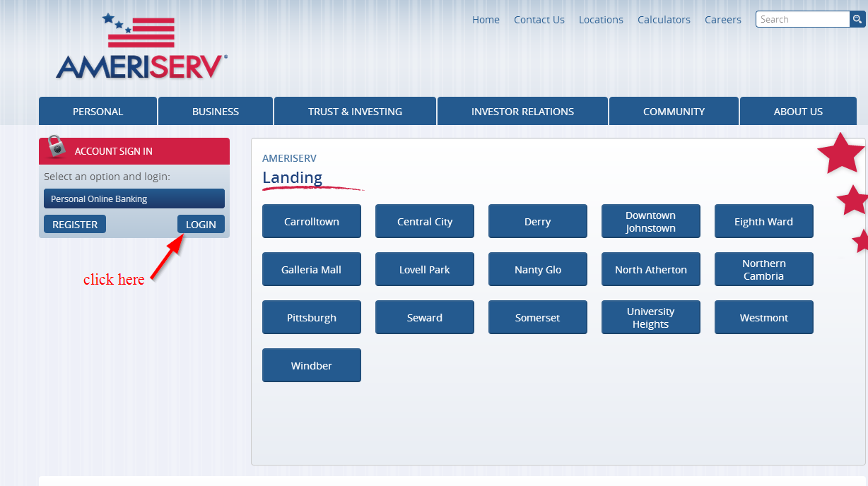
Task: Open the Personal Online Banking dropdown
Action: point(134,198)
